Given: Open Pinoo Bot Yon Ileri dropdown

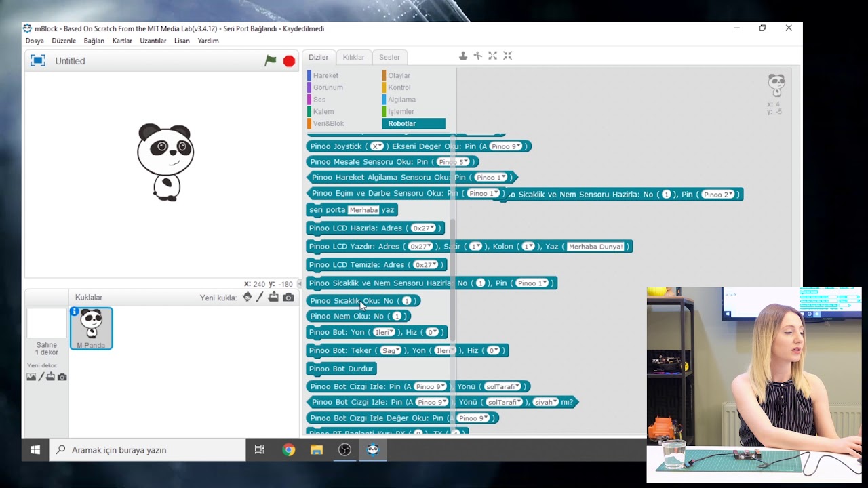Looking at the screenshot, I should [x=384, y=332].
